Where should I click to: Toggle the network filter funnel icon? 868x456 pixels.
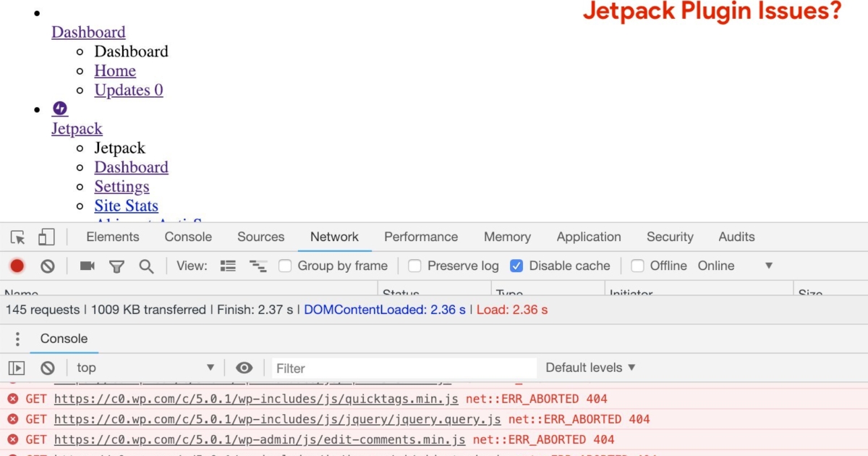116,266
